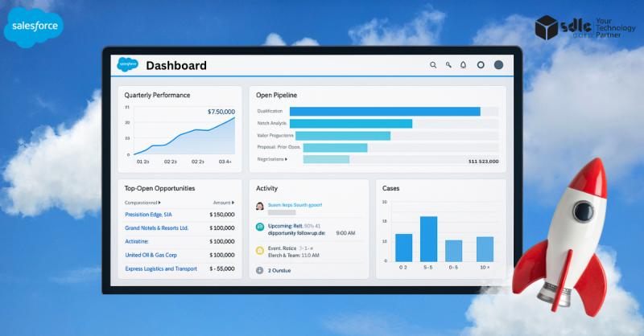
Task: Open Presisition Edge, SIA opportunity
Action: tap(148, 215)
